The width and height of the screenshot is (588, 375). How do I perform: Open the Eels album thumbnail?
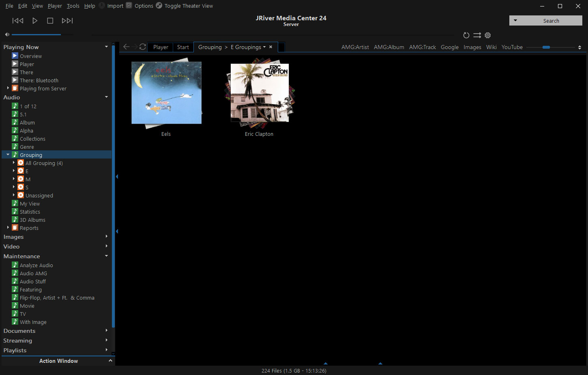[166, 93]
